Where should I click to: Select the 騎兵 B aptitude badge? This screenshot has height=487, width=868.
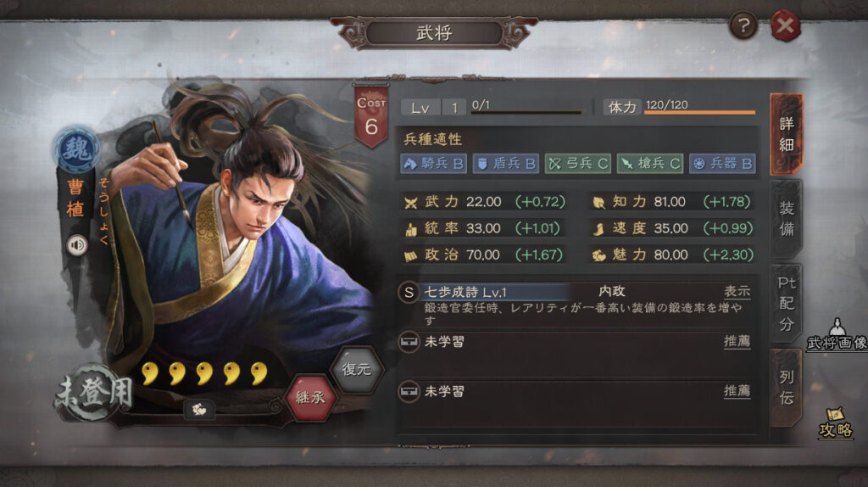click(433, 164)
